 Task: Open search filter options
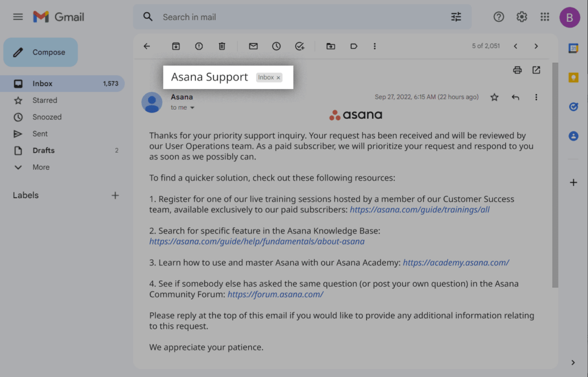click(456, 17)
